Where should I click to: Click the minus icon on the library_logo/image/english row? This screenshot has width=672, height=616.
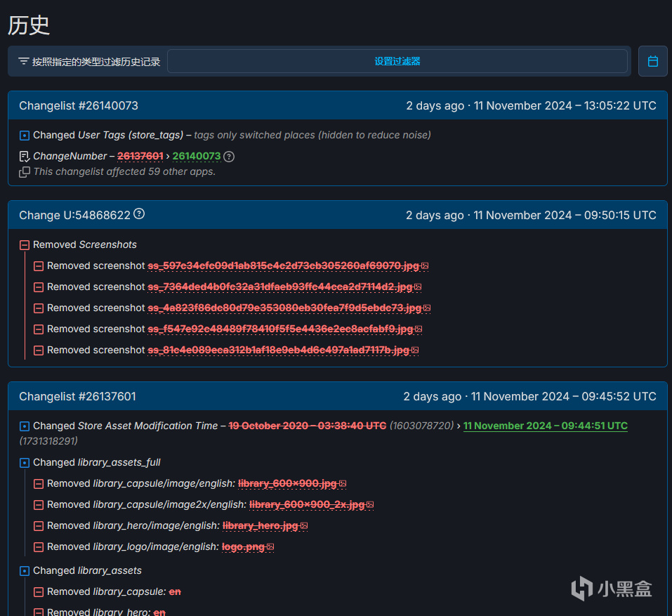coord(39,547)
